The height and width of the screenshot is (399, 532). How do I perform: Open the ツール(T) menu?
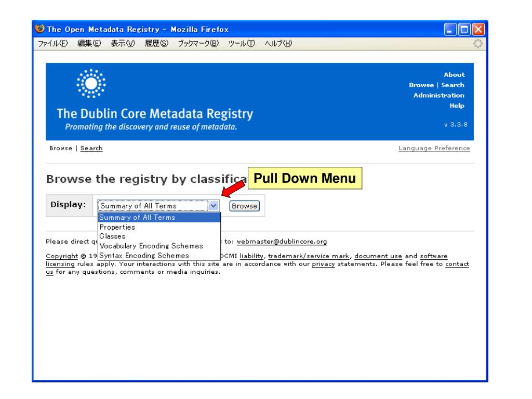(x=241, y=44)
